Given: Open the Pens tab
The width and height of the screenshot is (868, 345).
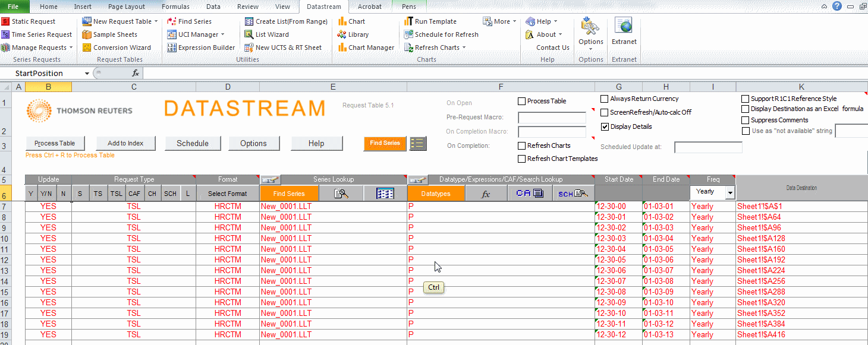Looking at the screenshot, I should (x=409, y=7).
